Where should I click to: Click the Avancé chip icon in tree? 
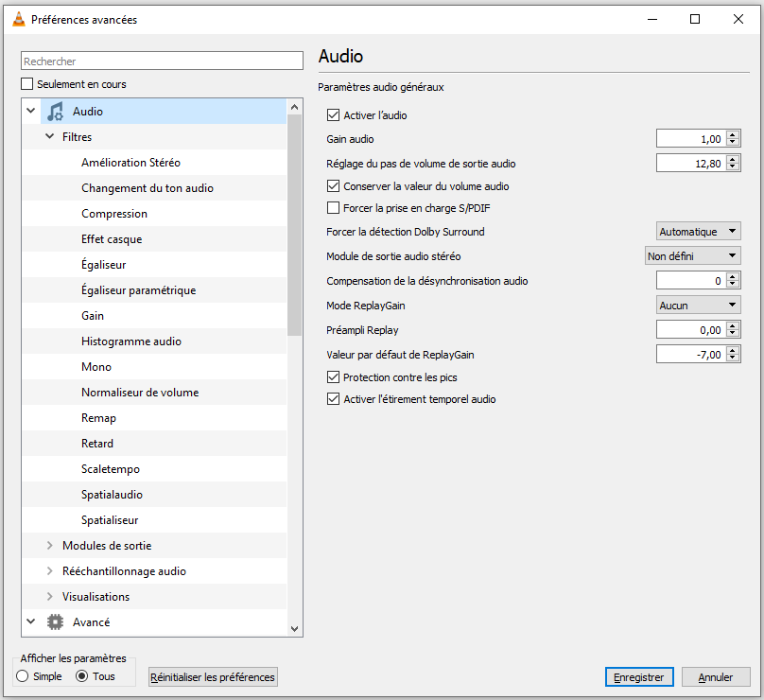[55, 622]
